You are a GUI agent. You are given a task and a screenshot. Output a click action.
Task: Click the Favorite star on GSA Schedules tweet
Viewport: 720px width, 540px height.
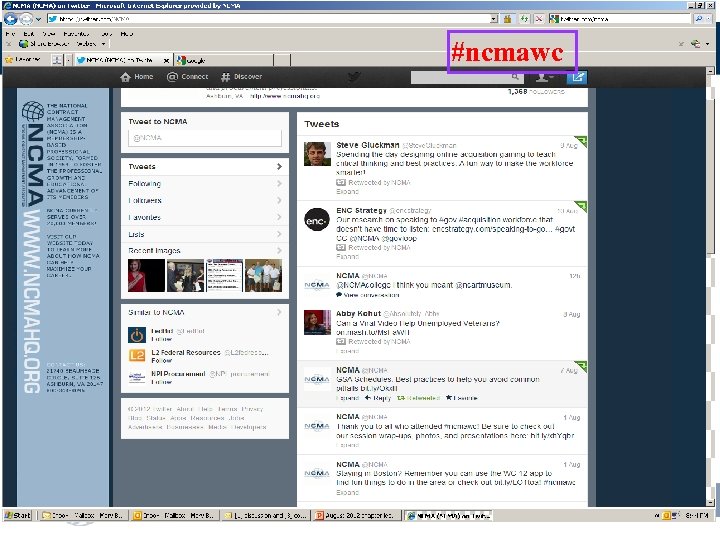(x=461, y=398)
